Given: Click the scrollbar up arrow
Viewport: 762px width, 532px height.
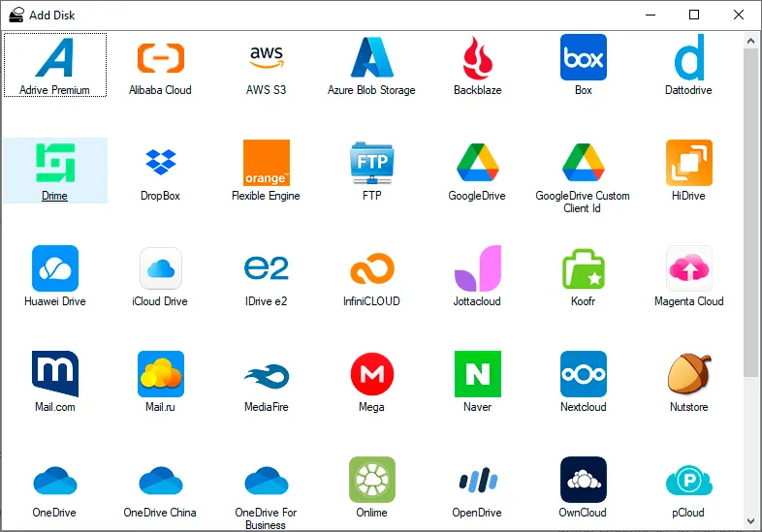Looking at the screenshot, I should point(750,42).
